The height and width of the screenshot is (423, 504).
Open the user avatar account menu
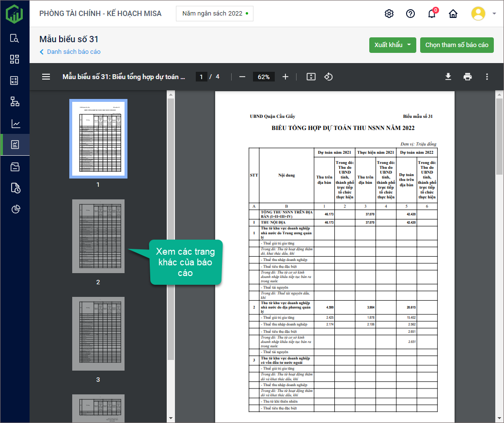pyautogui.click(x=483, y=14)
